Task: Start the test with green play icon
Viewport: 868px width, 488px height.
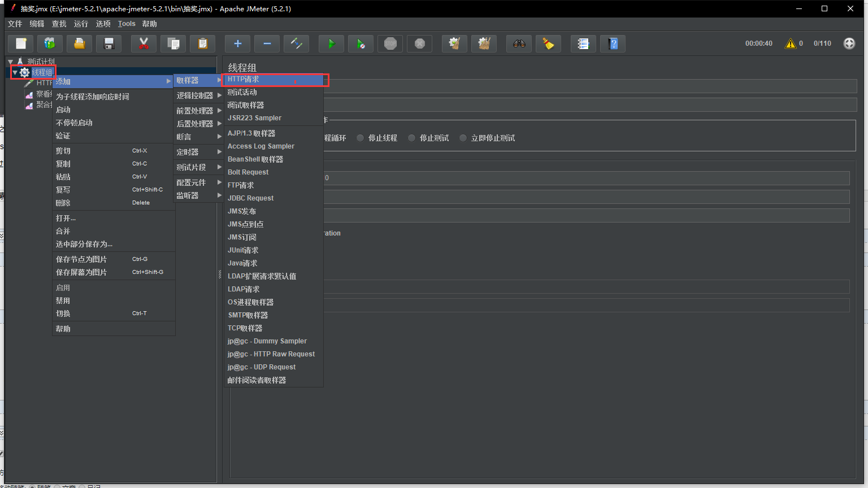Action: tap(332, 43)
